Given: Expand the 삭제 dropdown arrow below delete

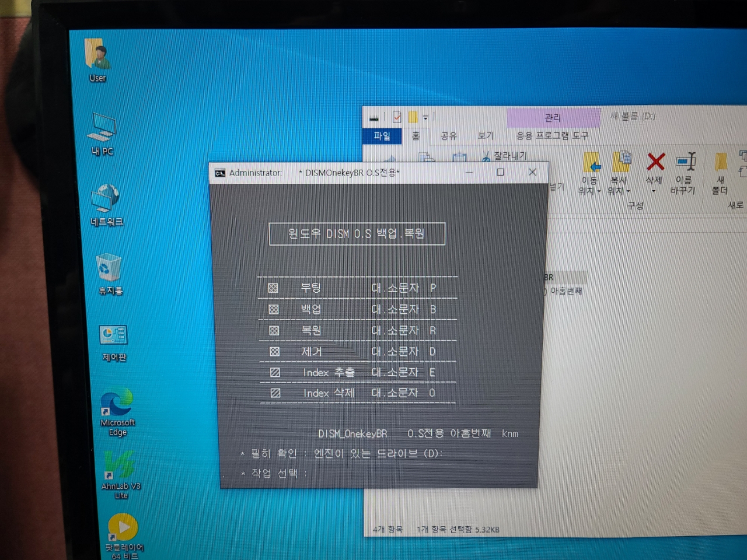Looking at the screenshot, I should pos(654,191).
